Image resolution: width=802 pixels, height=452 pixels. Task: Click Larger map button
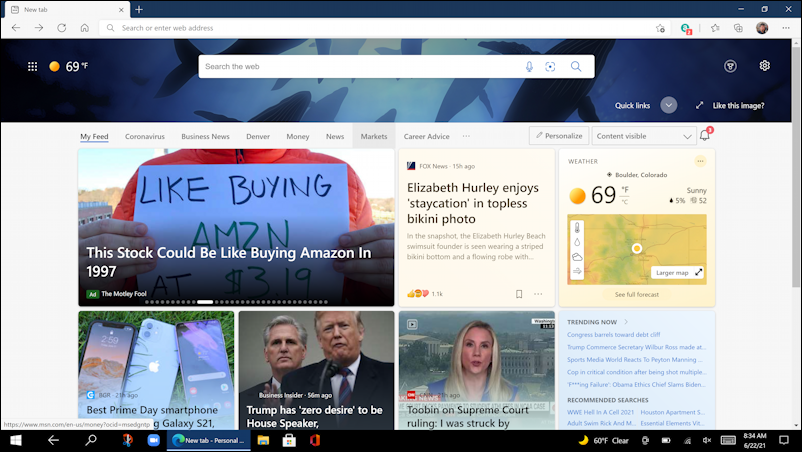677,273
